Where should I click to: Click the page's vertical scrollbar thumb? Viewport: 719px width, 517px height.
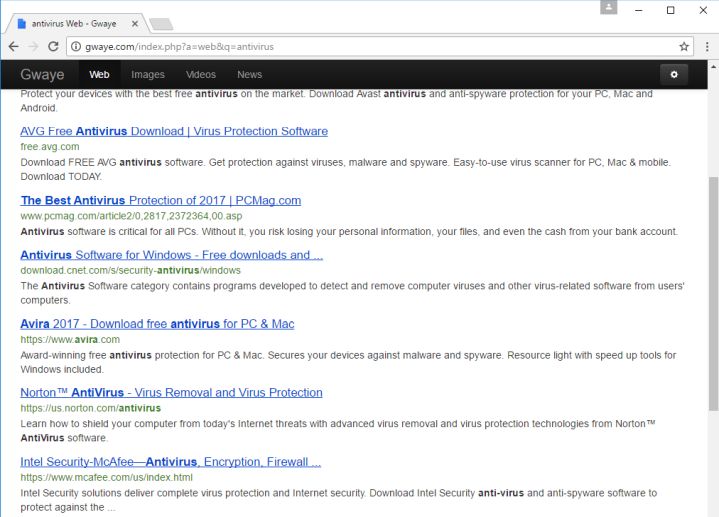(713, 294)
